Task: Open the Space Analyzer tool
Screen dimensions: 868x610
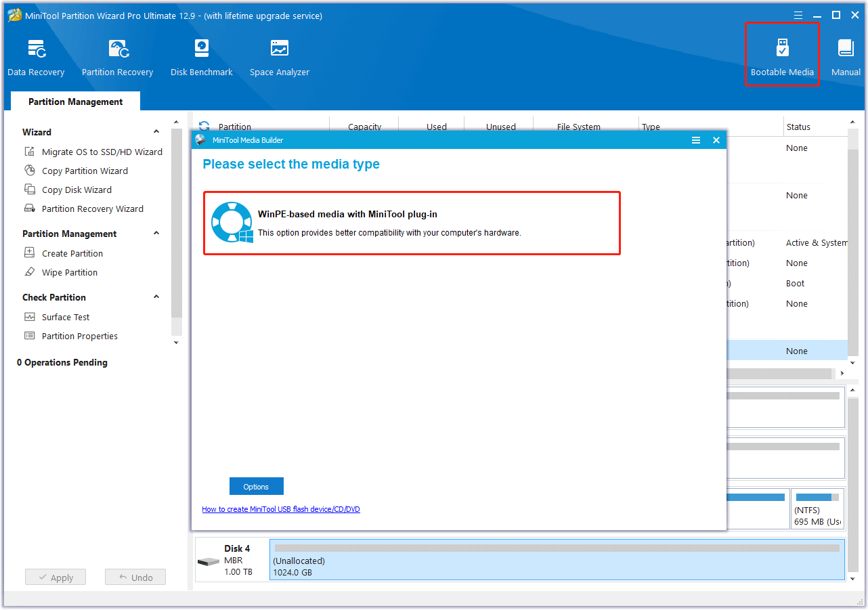Action: coord(279,58)
